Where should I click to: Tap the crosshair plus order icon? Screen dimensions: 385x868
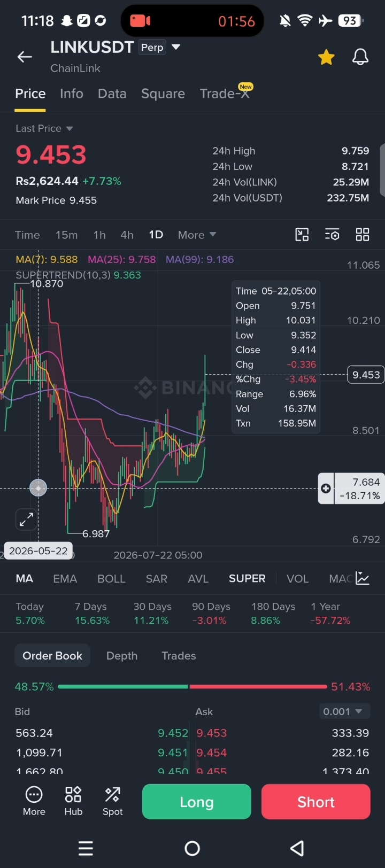[x=326, y=489]
